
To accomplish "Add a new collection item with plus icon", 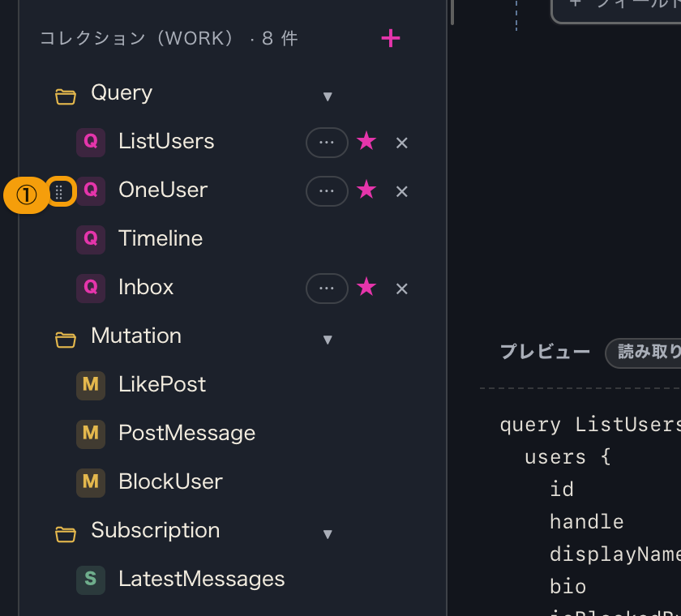I will point(391,39).
